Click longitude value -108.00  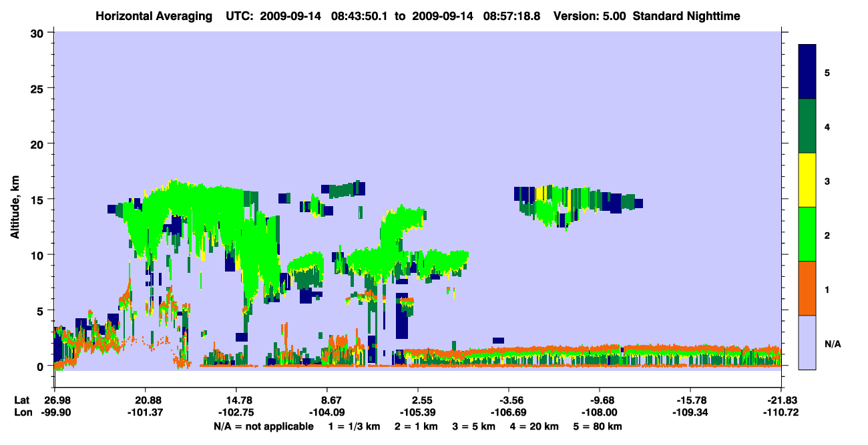(x=600, y=413)
